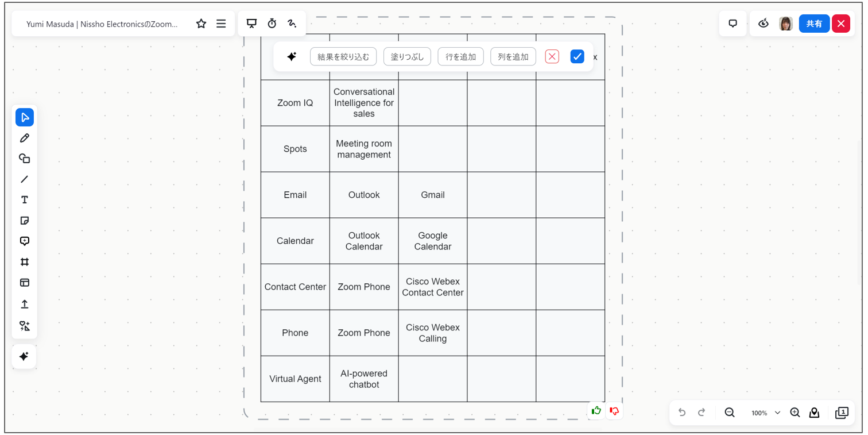
Task: Select Cisco Webex Calling cell
Action: [433, 333]
